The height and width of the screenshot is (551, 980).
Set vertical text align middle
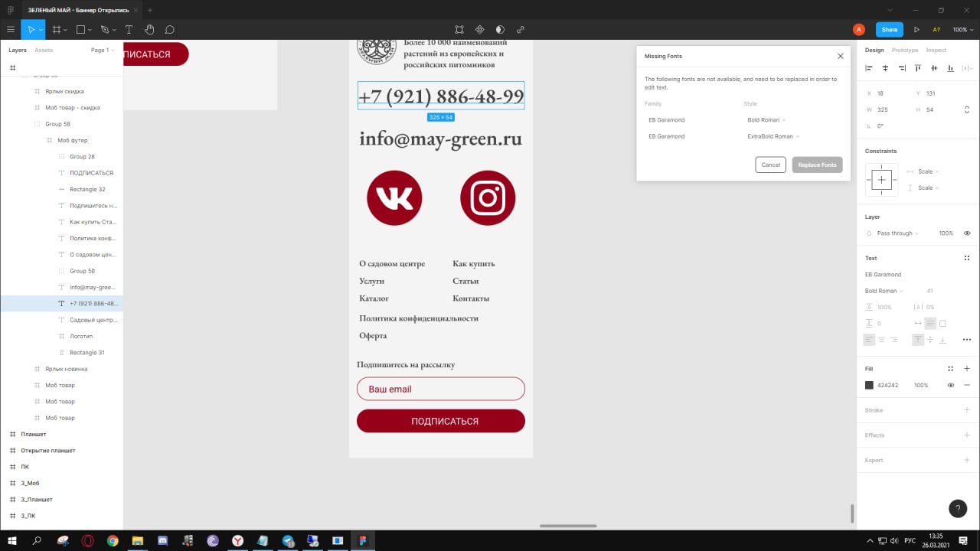pyautogui.click(x=930, y=340)
